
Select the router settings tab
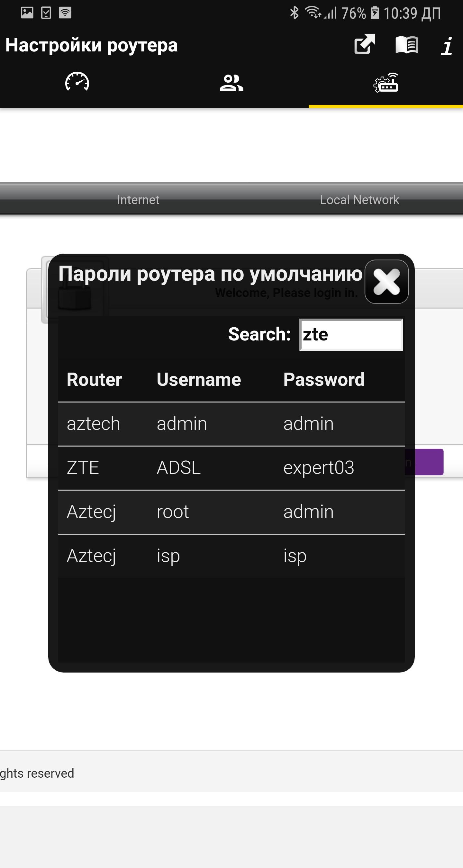tap(386, 83)
